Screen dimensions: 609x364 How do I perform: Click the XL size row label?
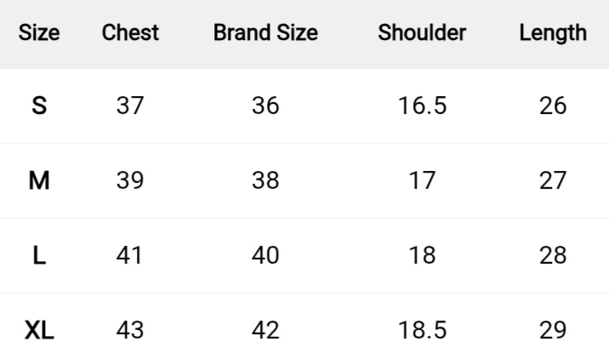click(39, 330)
